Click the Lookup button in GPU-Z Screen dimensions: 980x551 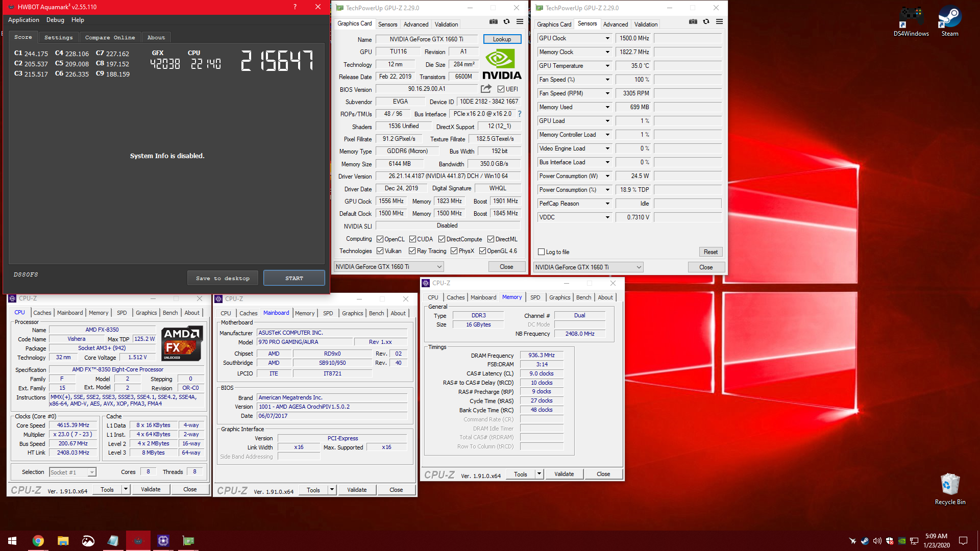point(502,39)
